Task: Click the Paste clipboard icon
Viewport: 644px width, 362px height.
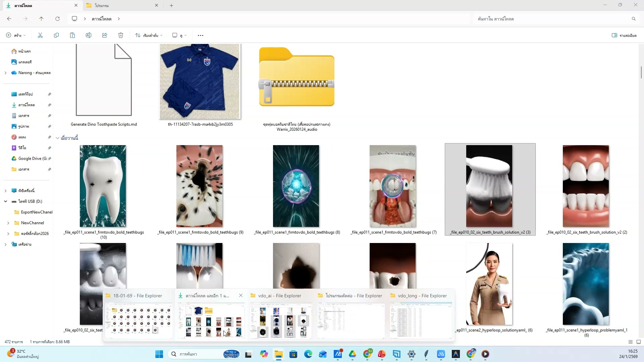Action: 72,35
